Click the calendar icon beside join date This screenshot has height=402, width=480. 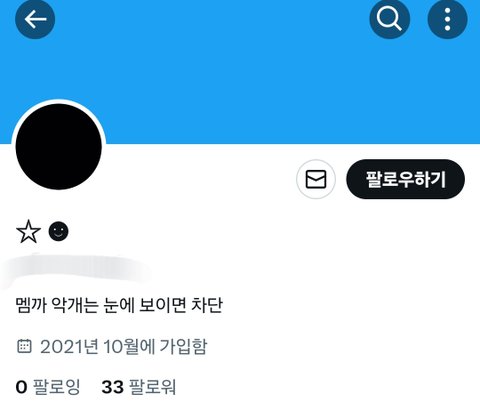24,346
